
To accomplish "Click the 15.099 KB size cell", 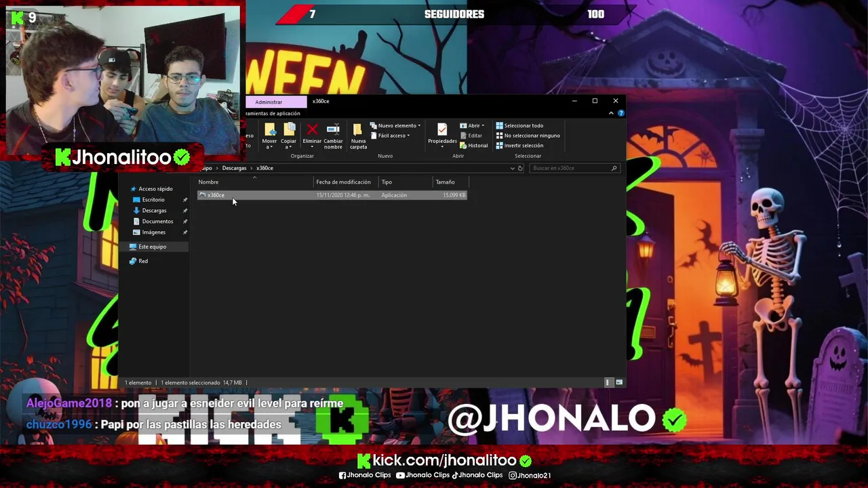I will tap(454, 195).
